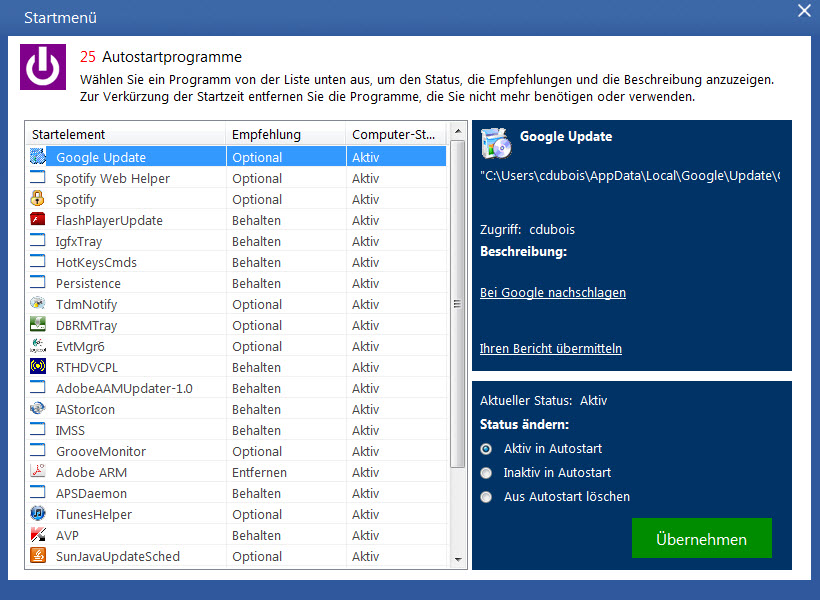
Task: Click the IgfxTray row icon
Action: pos(38,240)
